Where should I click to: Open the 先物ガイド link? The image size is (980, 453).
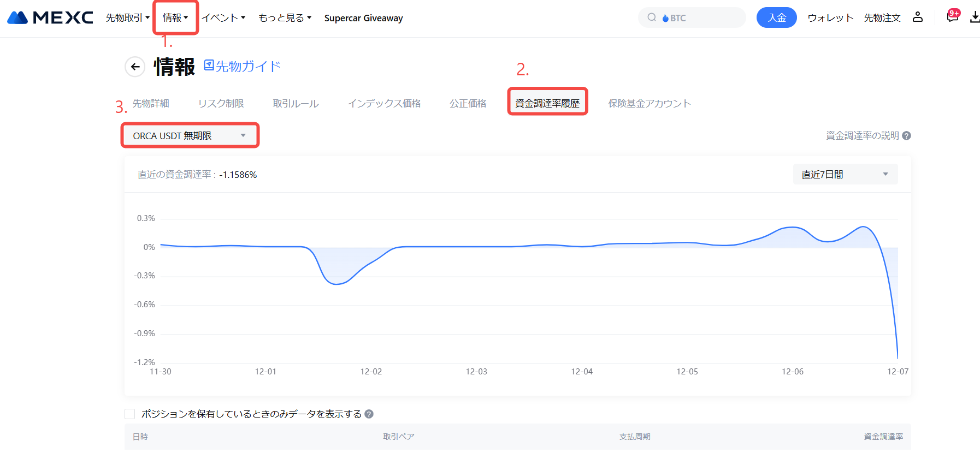(x=242, y=67)
